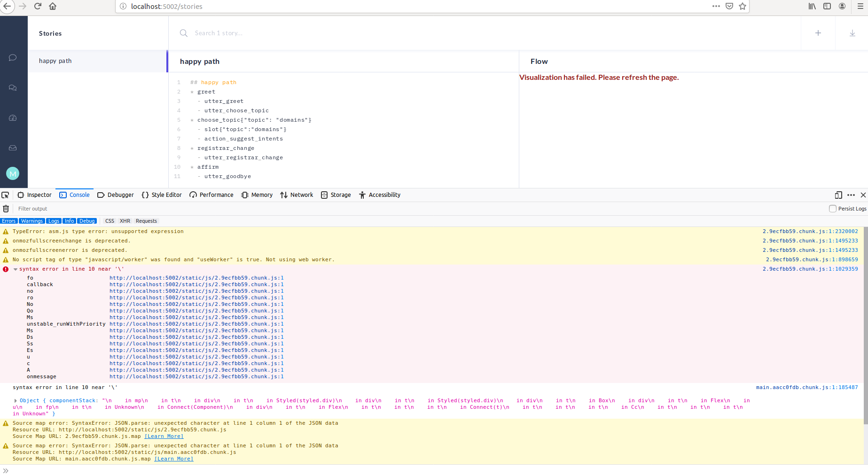This screenshot has height=476, width=868.
Task: Follow the first Learn More link
Action: (164, 437)
